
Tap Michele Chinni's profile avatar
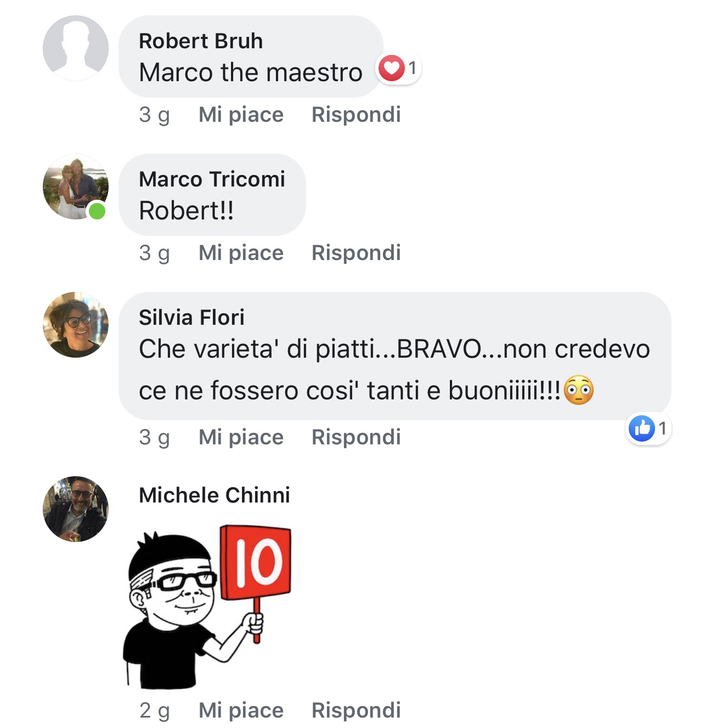pos(76,509)
